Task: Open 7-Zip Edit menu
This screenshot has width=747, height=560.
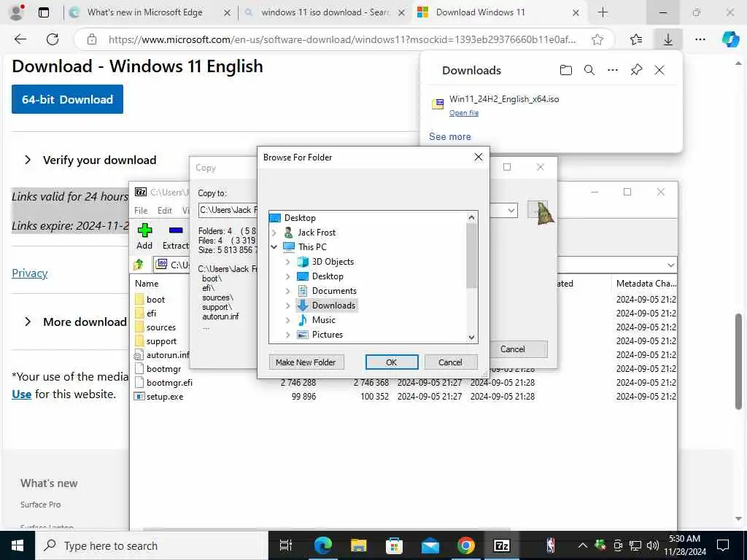Action: (165, 211)
